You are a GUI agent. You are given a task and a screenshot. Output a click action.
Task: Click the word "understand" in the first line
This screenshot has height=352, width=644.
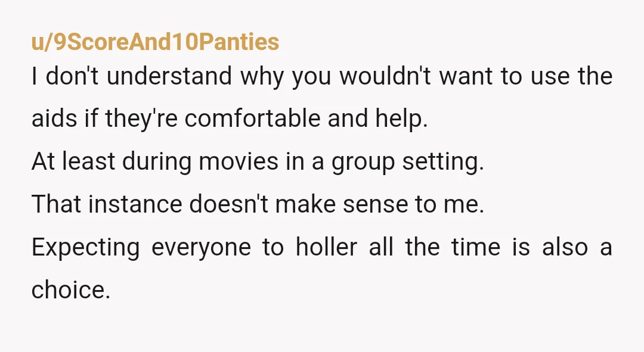click(169, 76)
